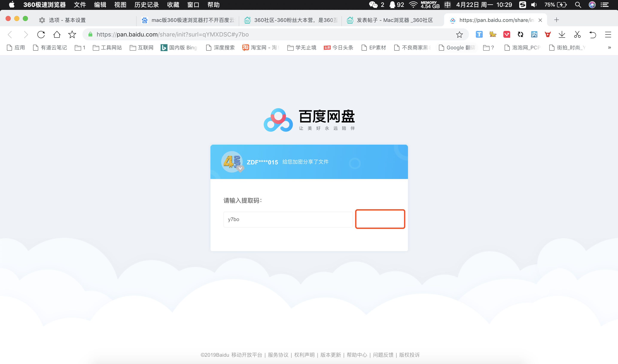
Task: Expand the ? bookmark folder
Action: click(x=489, y=48)
